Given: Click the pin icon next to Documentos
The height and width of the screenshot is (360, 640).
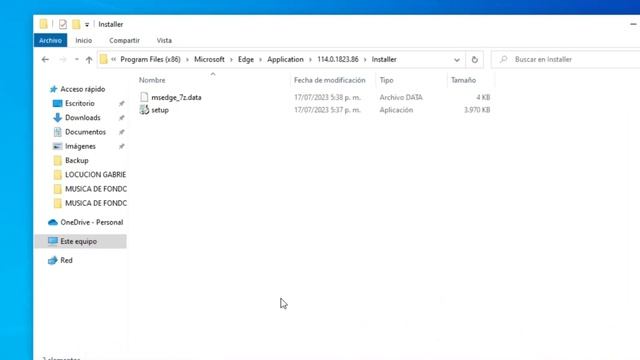Looking at the screenshot, I should [122, 132].
